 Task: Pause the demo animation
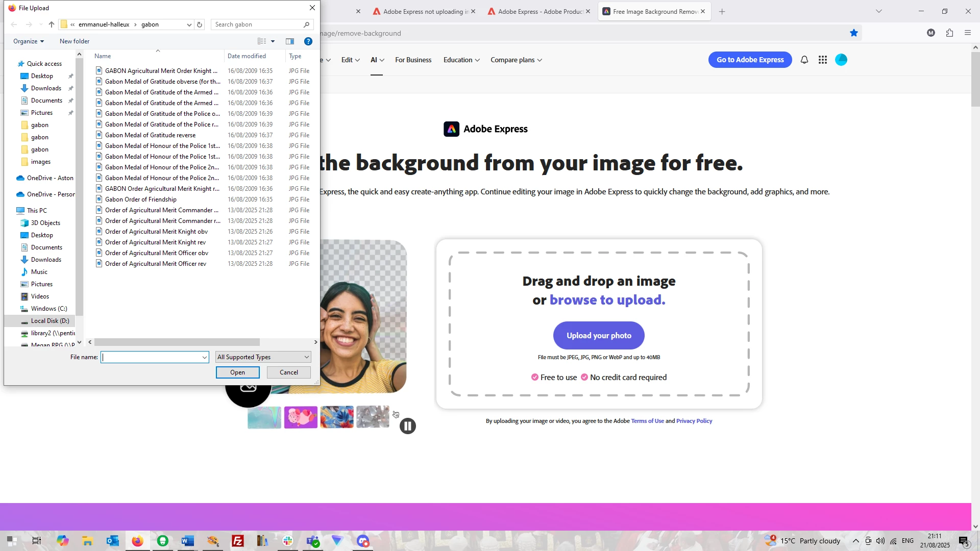coord(408,426)
